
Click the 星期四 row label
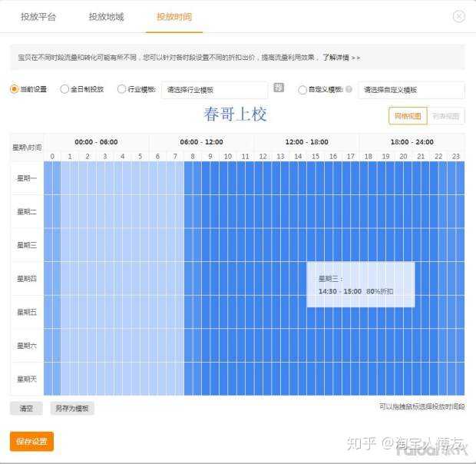point(27,278)
